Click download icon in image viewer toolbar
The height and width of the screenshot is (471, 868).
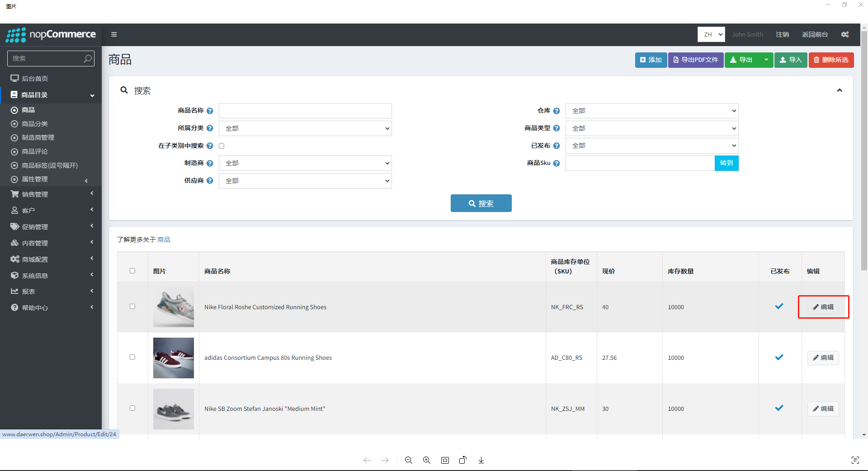coord(481,460)
